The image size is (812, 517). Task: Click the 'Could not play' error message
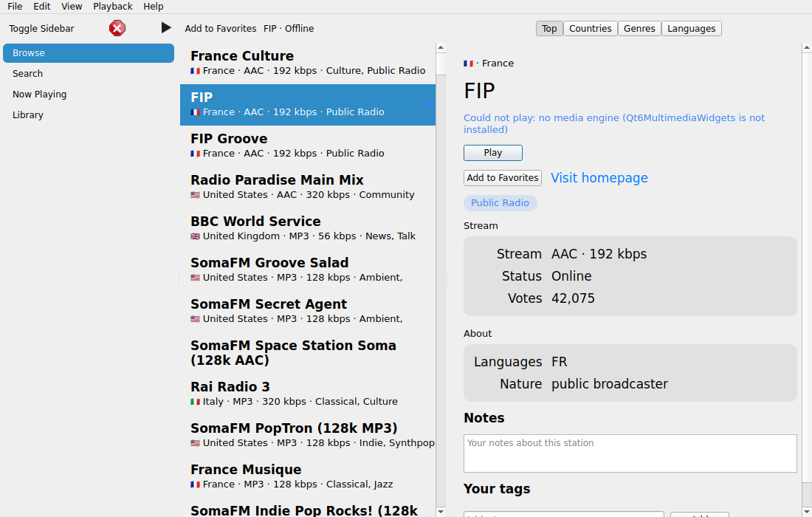pyautogui.click(x=614, y=124)
